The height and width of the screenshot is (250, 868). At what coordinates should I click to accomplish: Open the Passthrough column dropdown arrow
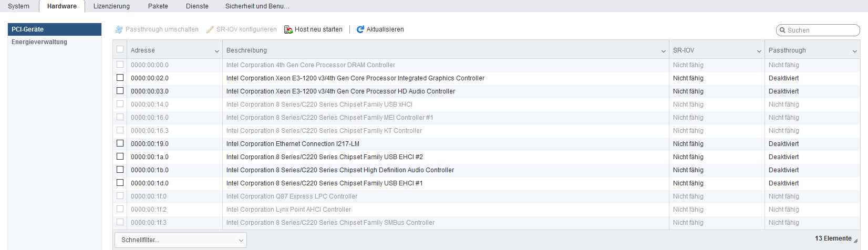coord(855,51)
